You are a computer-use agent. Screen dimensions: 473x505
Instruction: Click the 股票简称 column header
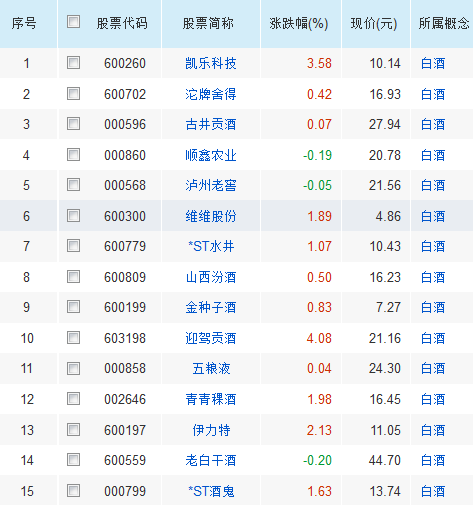(x=208, y=24)
